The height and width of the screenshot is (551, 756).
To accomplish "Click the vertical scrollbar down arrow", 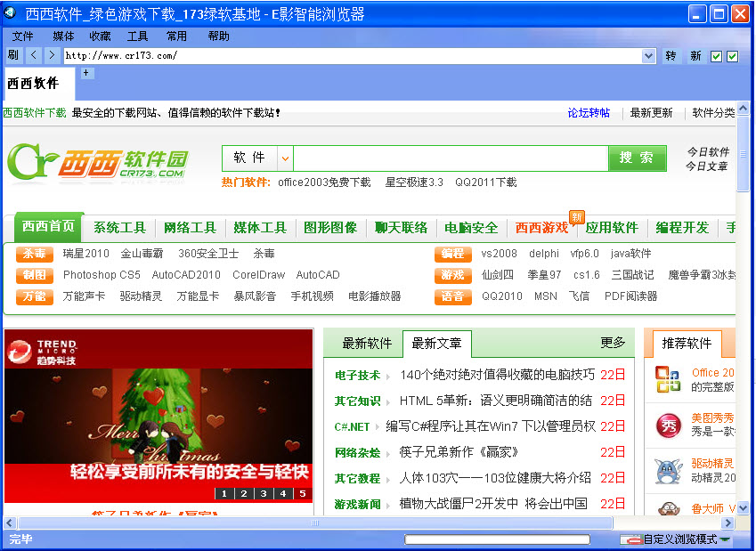I will click(x=743, y=507).
